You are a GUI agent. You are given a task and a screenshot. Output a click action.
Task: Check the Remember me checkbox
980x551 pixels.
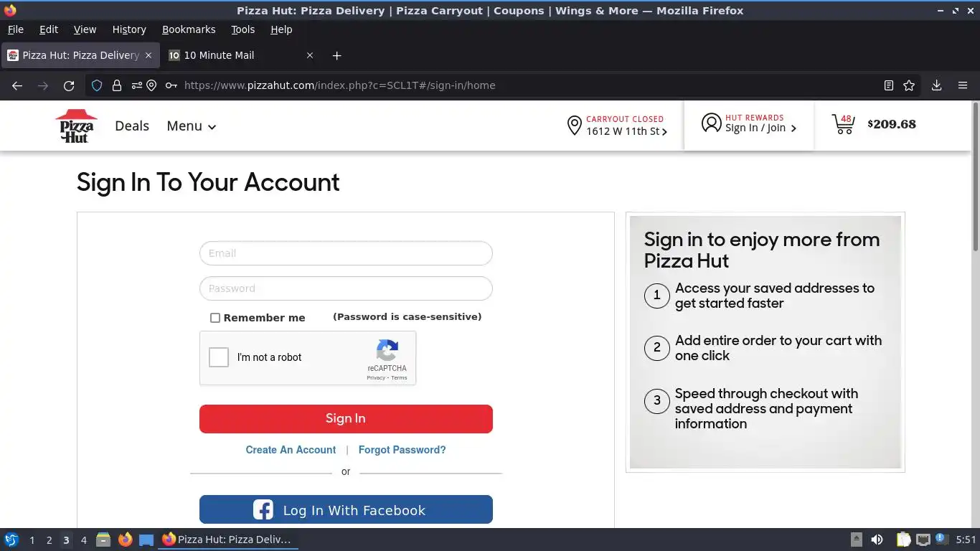point(215,318)
